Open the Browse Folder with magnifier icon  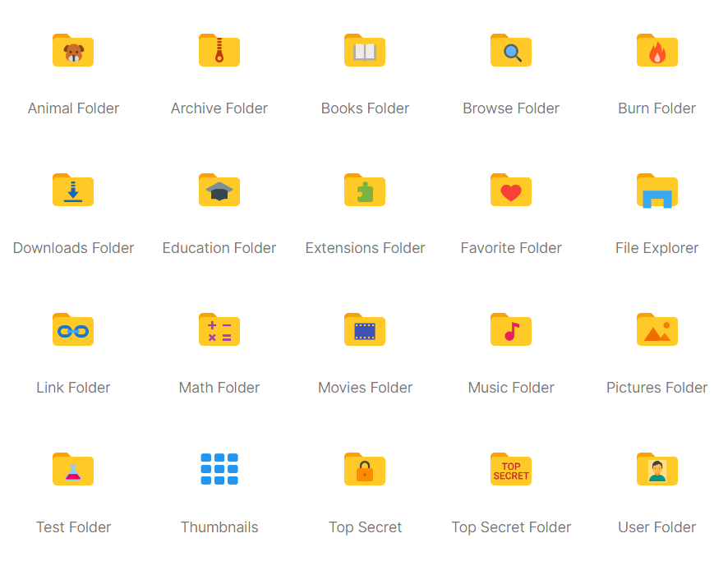point(510,50)
